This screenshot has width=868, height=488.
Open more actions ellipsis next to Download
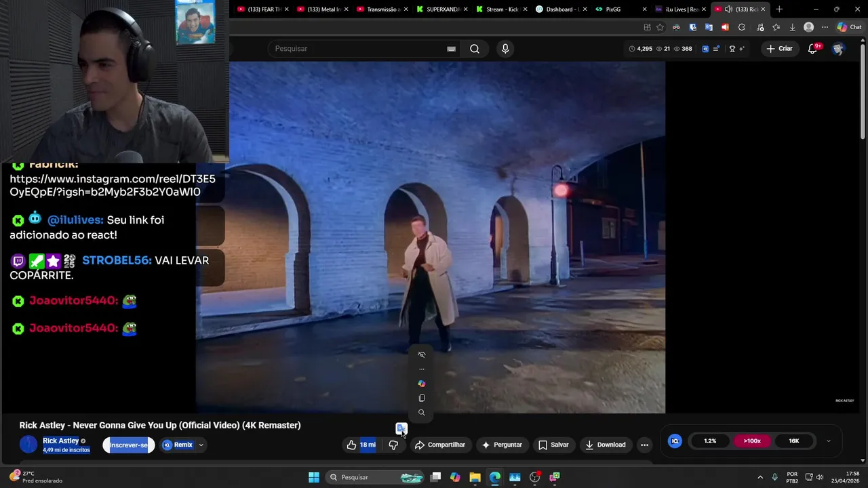click(644, 445)
